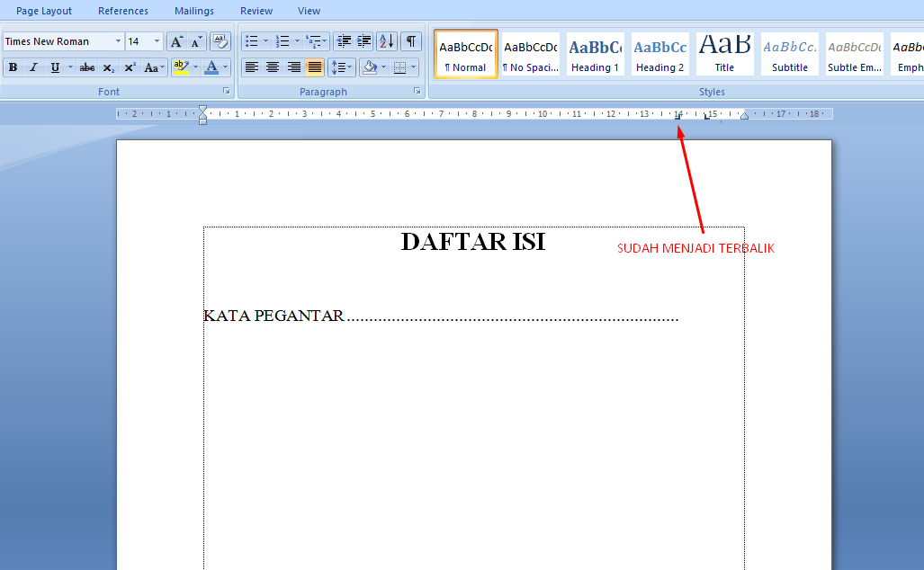Image resolution: width=924 pixels, height=570 pixels.
Task: Open the font name dropdown
Action: pos(118,41)
